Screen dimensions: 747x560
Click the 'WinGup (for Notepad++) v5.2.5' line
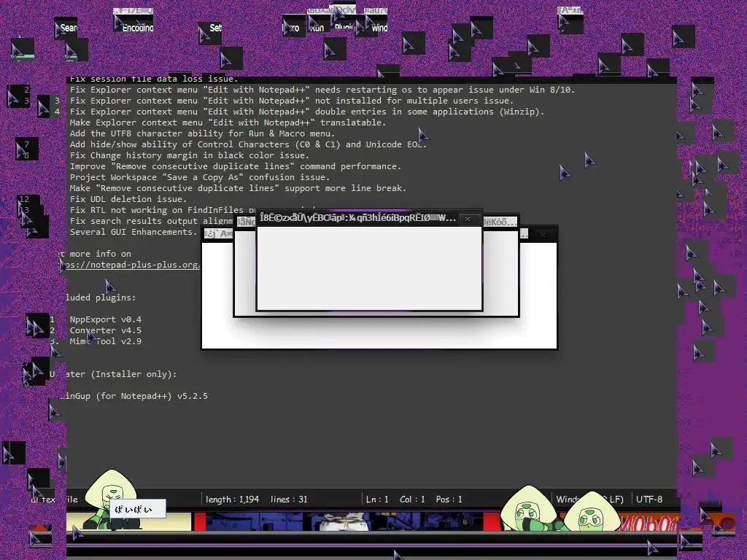133,396
